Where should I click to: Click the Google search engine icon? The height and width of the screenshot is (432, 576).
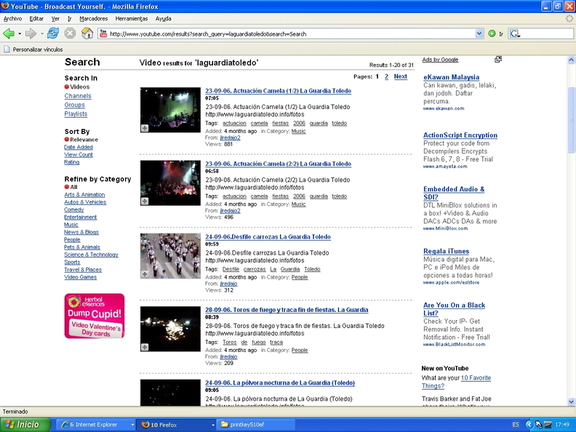pos(514,34)
